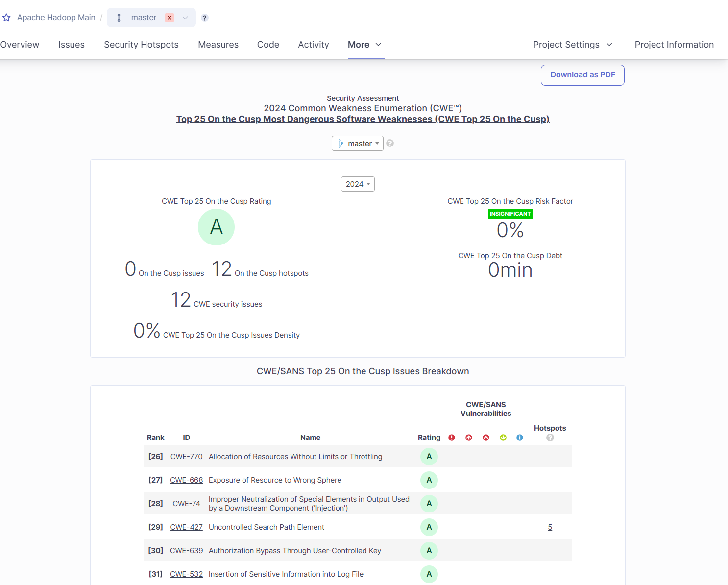Expand the Project Settings menu
Image resolution: width=728 pixels, height=585 pixels.
572,45
